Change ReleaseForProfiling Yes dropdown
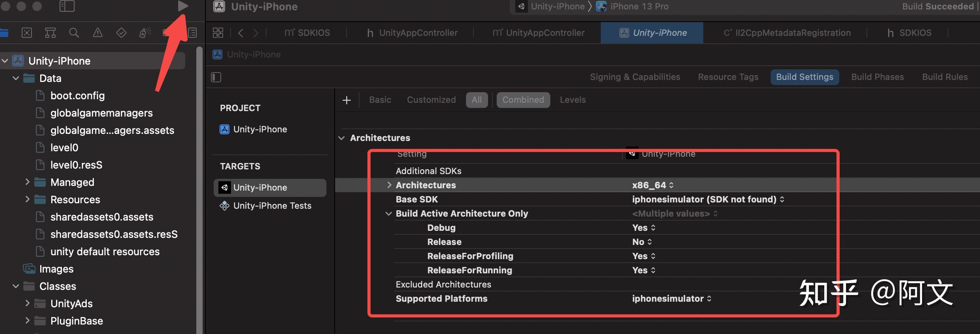The image size is (980, 334). tap(644, 256)
